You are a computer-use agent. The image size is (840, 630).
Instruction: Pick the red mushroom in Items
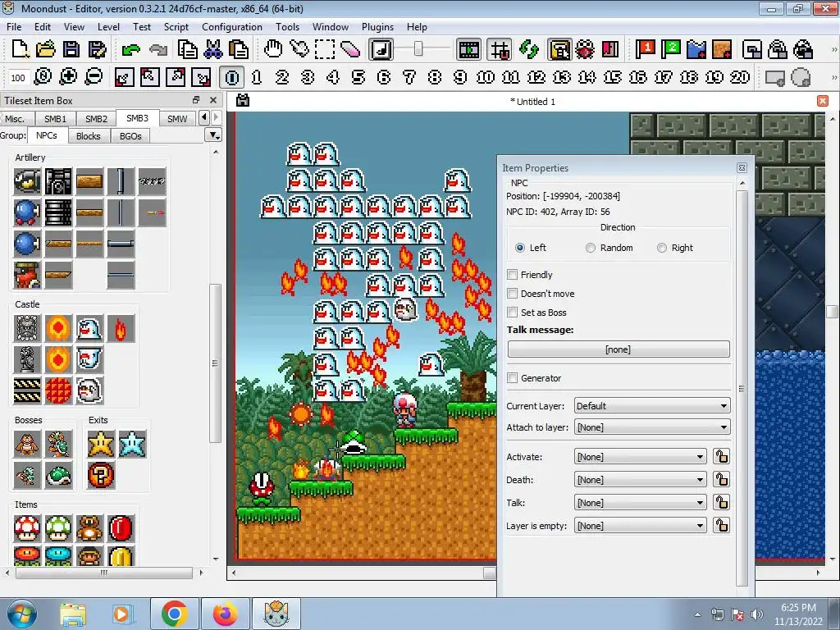[27, 528]
